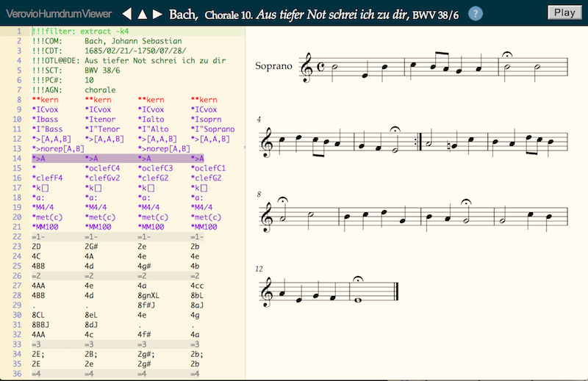
Task: Click the '*Ialto' instrument token
Action: pos(151,119)
